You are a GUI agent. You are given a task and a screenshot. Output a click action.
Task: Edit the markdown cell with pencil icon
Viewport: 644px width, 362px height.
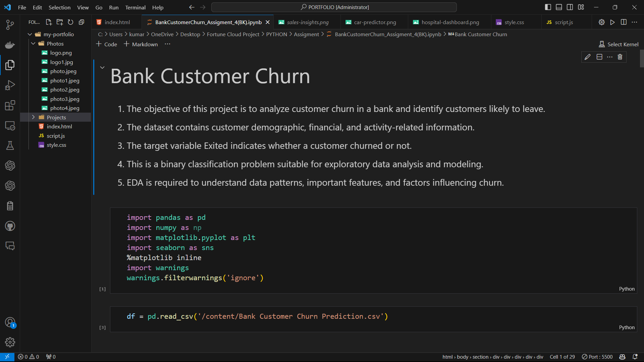(587, 57)
